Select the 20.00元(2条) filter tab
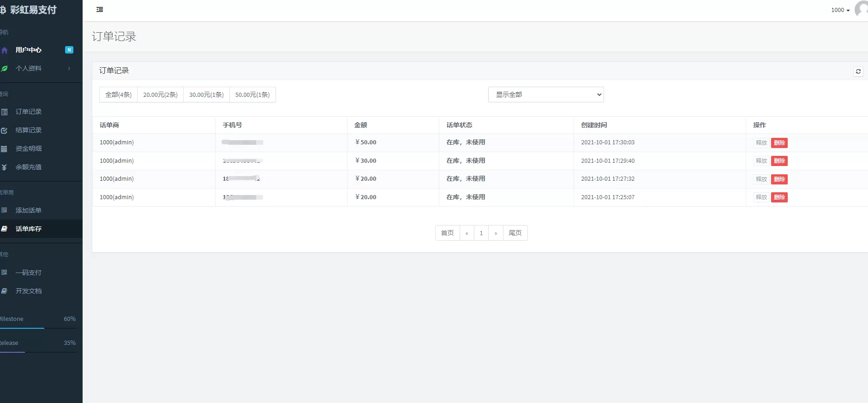 pos(160,95)
